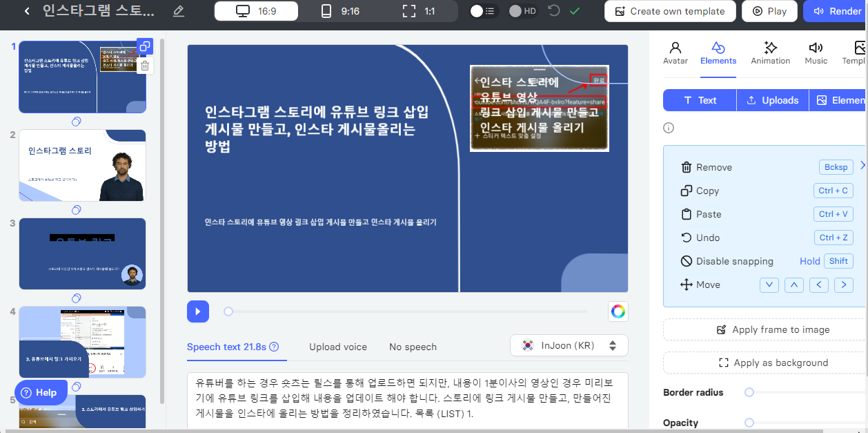Screen dimensions: 868x433
Task: Select slide 4 thumbnail
Action: coord(82,342)
